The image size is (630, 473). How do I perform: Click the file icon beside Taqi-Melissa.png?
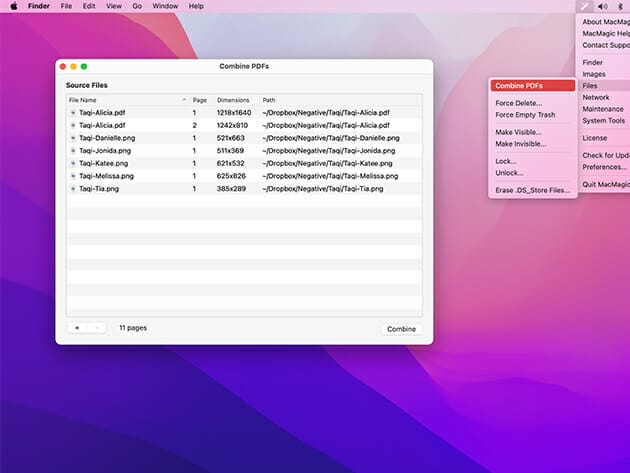click(73, 176)
